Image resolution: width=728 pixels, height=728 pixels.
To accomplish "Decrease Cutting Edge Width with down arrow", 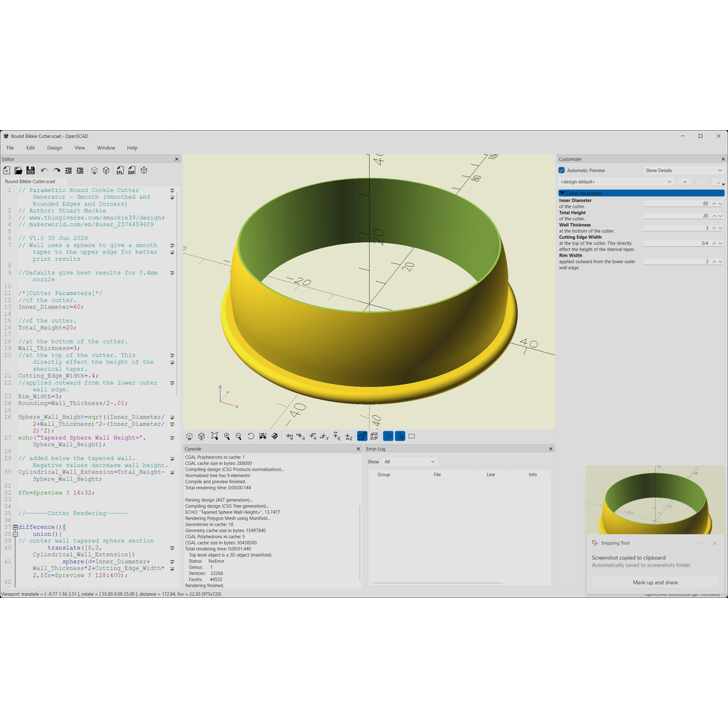I will (x=721, y=243).
